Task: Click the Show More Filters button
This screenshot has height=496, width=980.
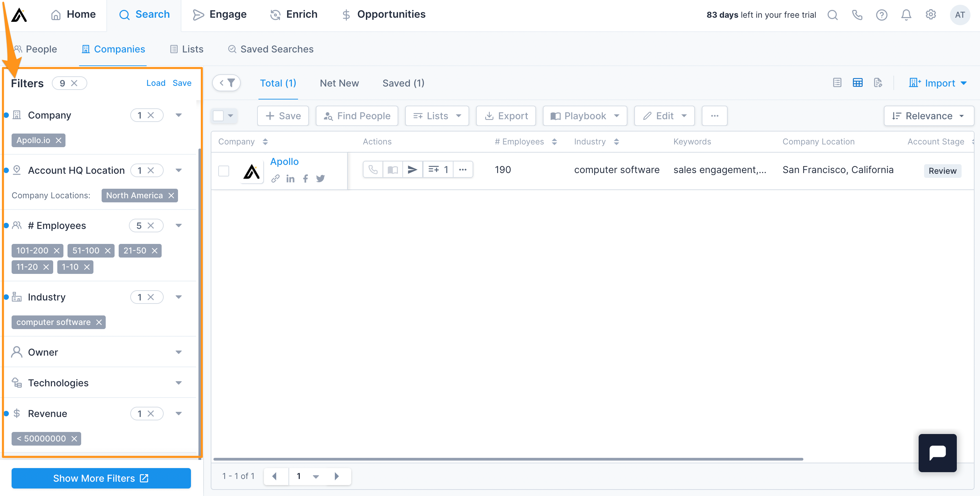Action: pos(101,479)
